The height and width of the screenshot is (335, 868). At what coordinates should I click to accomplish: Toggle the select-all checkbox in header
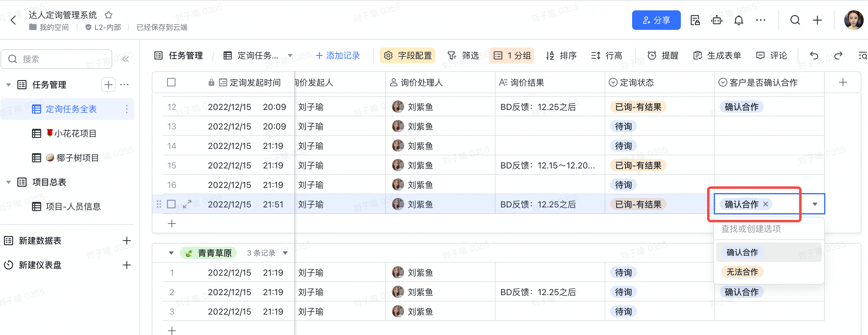171,83
